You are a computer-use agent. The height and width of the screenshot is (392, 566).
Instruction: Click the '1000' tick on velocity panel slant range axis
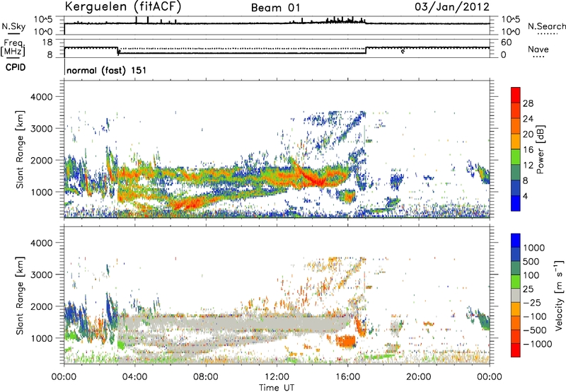pos(41,338)
